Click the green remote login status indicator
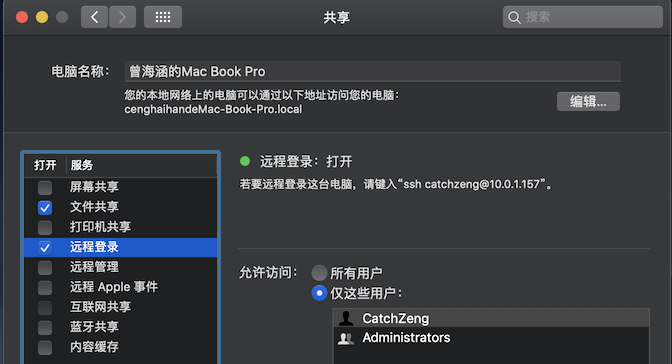This screenshot has width=672, height=364. pos(245,161)
